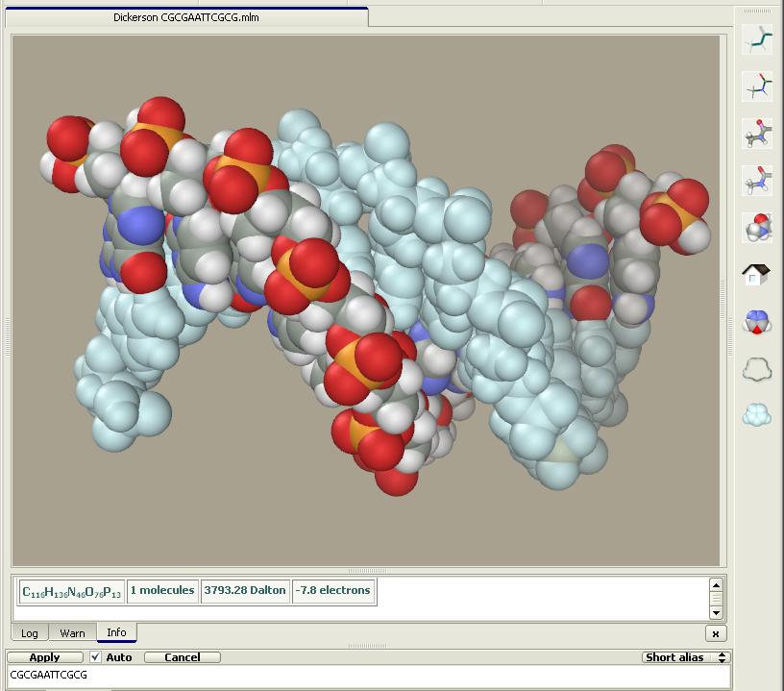Select the spacefill with sticks icon

pos(758,228)
